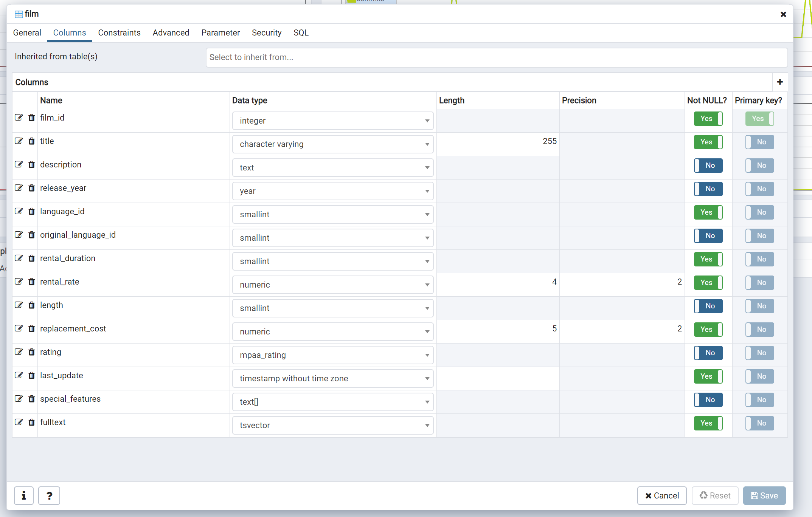This screenshot has height=517, width=812.
Task: Delete special_features column using trash icon
Action: pos(32,399)
